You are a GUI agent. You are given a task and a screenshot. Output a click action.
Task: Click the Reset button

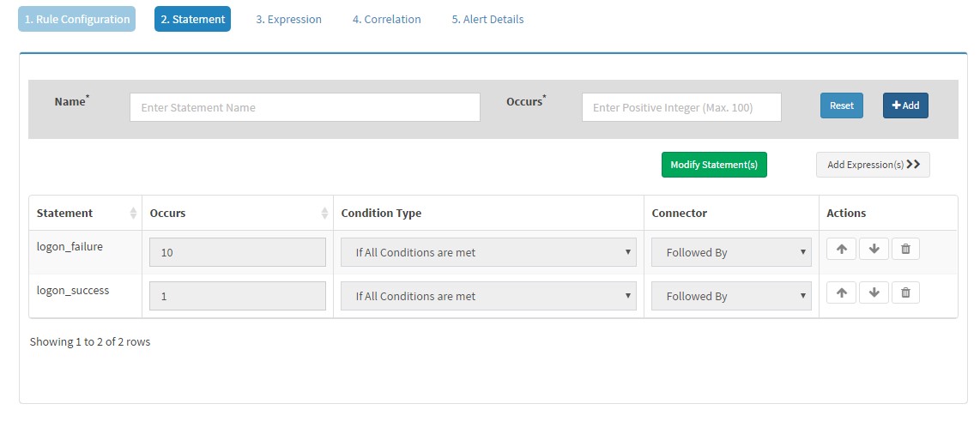pos(841,105)
